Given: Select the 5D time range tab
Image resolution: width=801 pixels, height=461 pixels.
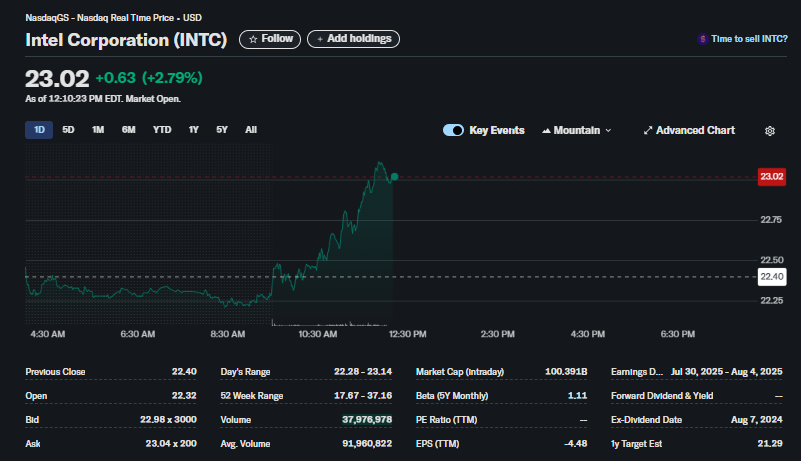Looking at the screenshot, I should pyautogui.click(x=68, y=130).
